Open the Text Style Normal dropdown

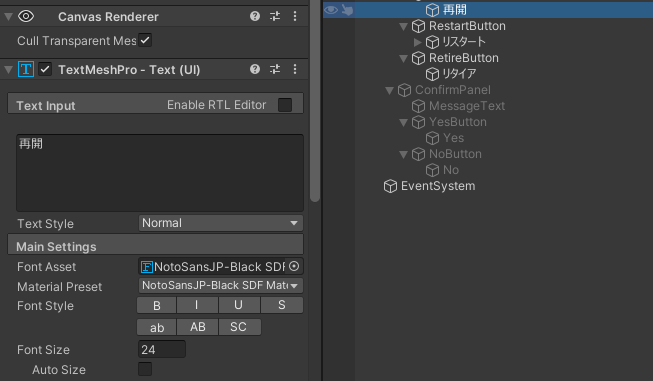click(220, 223)
